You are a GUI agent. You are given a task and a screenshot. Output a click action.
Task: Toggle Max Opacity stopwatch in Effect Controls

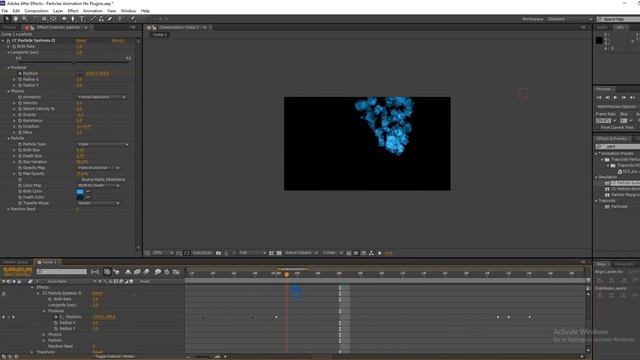pyautogui.click(x=20, y=174)
